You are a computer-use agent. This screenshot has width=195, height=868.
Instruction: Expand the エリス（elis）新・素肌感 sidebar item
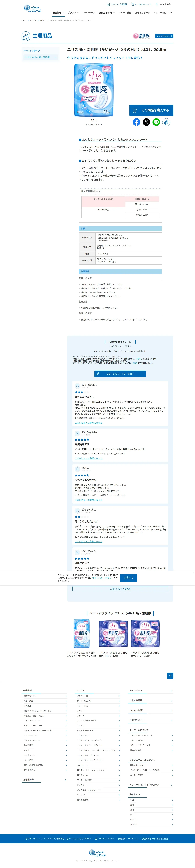click(x=40, y=57)
